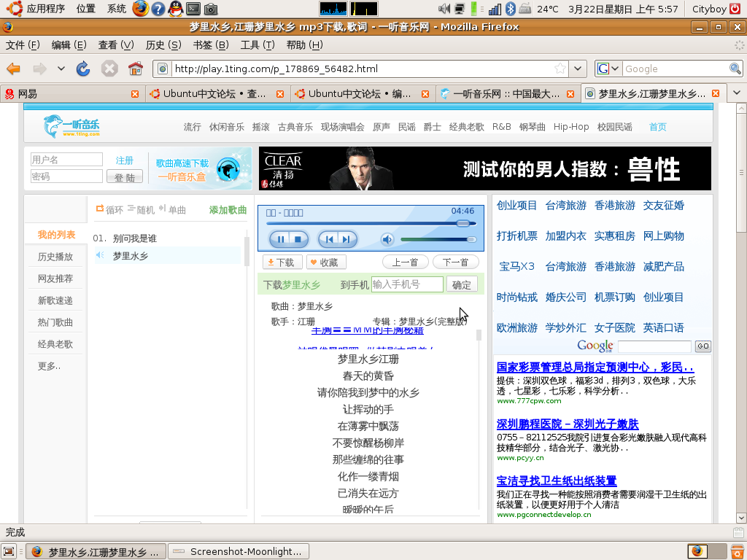
Task: Reload the current page
Action: [83, 69]
